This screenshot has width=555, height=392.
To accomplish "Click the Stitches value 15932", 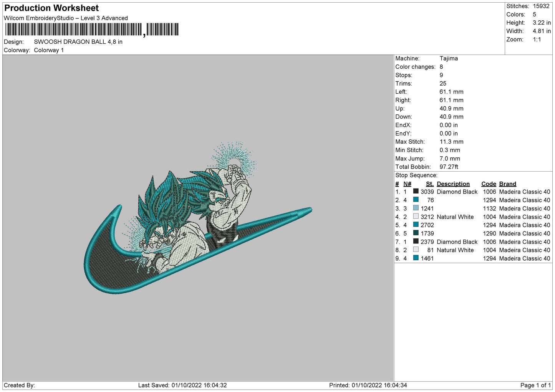I will [541, 6].
